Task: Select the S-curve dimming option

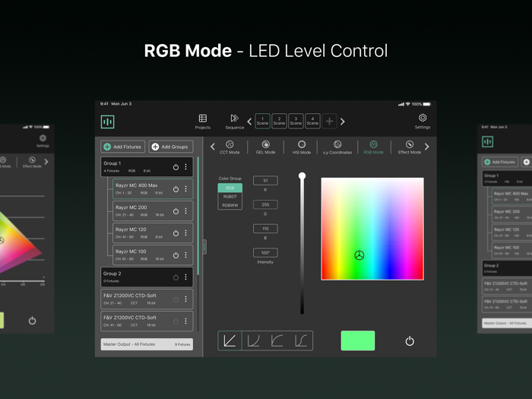Action: (301, 340)
